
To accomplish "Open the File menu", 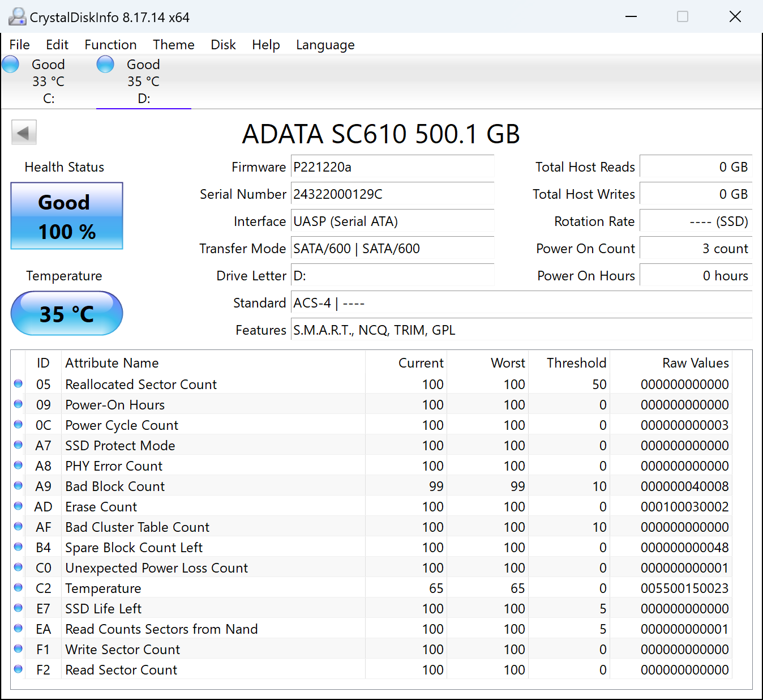I will tap(20, 45).
